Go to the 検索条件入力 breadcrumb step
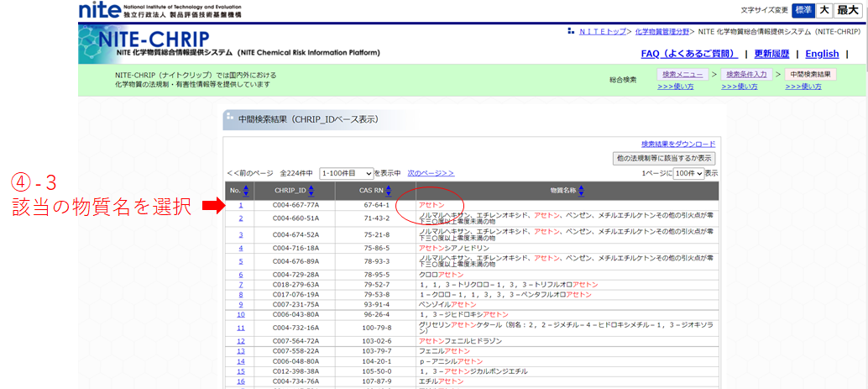Viewport: 868px width, 389px height. point(746,74)
